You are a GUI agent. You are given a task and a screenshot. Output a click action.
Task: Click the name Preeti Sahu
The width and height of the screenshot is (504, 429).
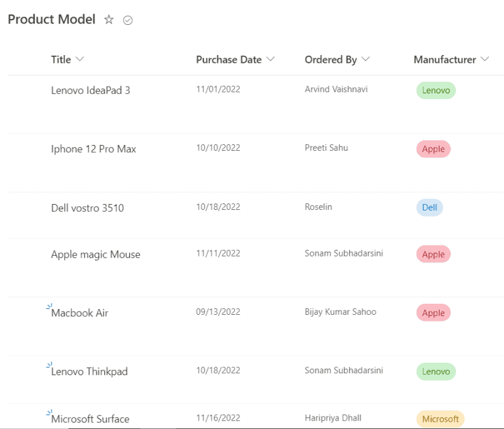(x=327, y=148)
